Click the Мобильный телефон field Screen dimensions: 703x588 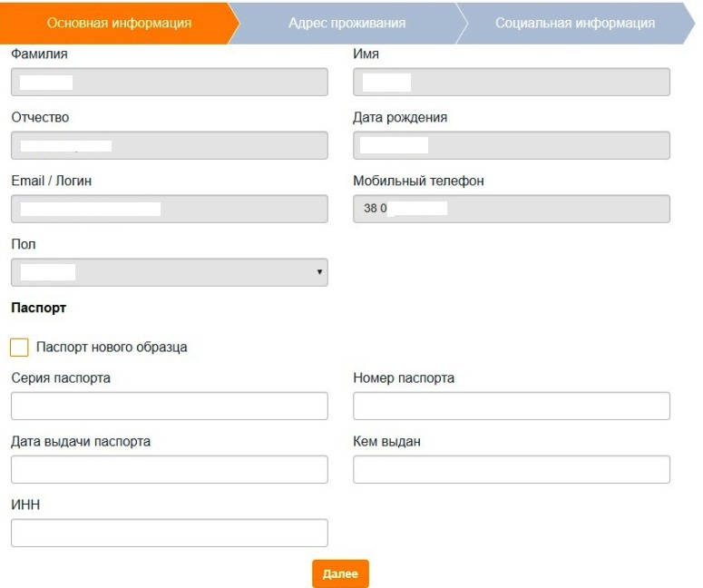[x=511, y=210]
